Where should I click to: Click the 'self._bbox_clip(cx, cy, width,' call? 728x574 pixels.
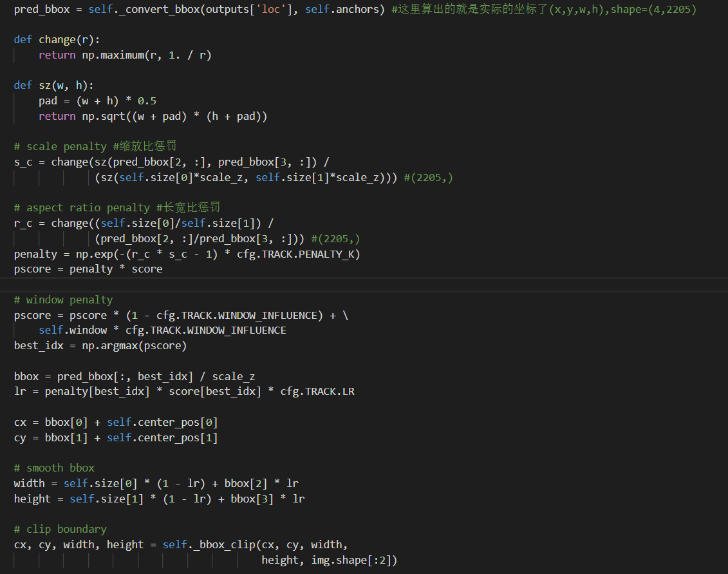[x=255, y=545]
